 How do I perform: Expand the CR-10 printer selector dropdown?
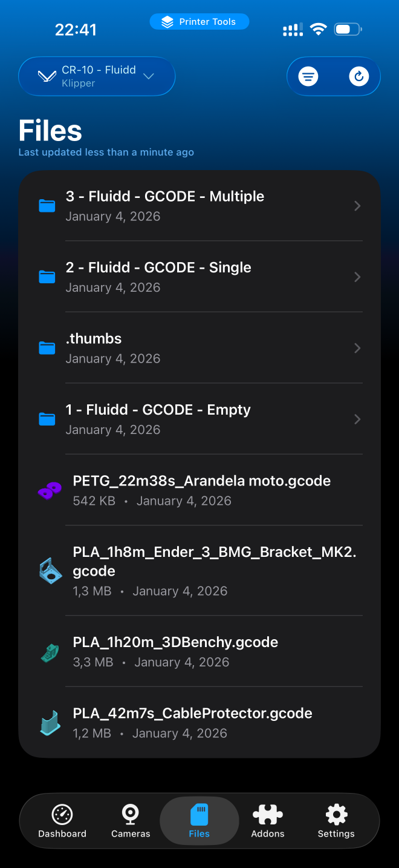pos(149,77)
